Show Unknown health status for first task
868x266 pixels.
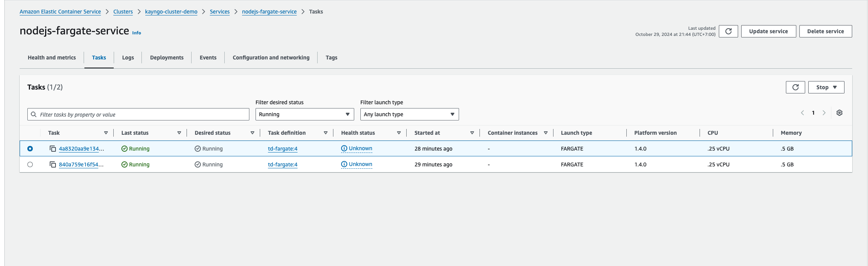[357, 148]
